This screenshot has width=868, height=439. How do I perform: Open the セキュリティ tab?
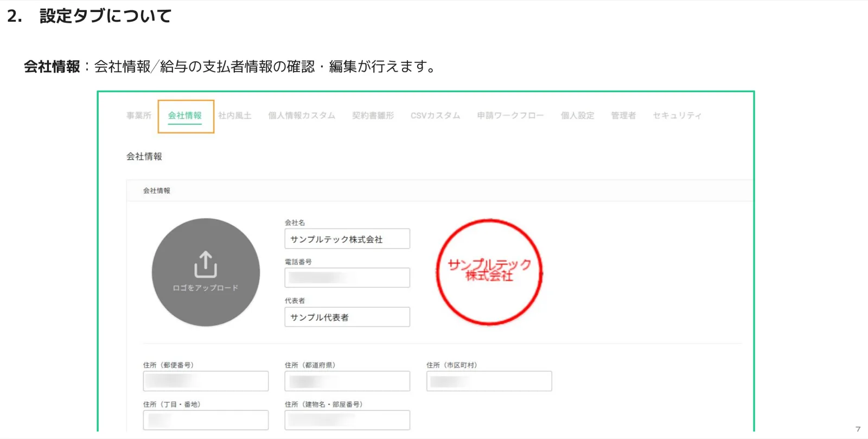point(677,116)
